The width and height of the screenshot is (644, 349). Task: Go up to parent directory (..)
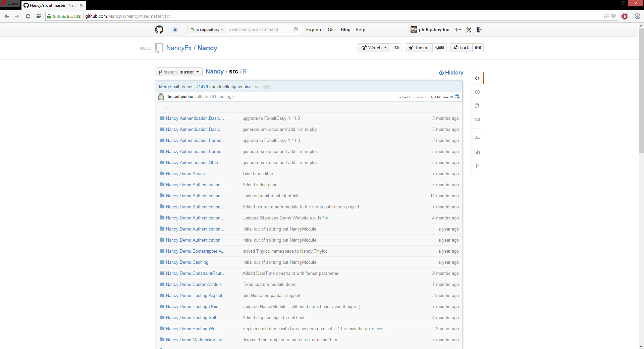167,108
